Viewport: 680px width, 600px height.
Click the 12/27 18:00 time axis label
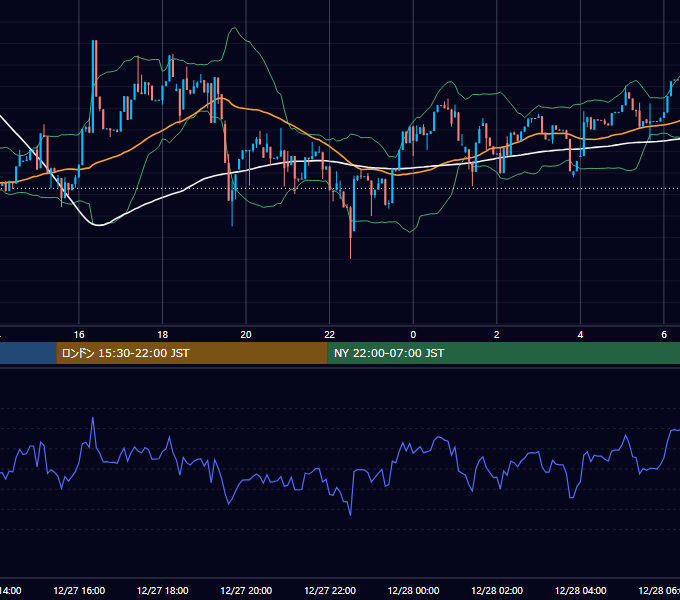click(163, 590)
